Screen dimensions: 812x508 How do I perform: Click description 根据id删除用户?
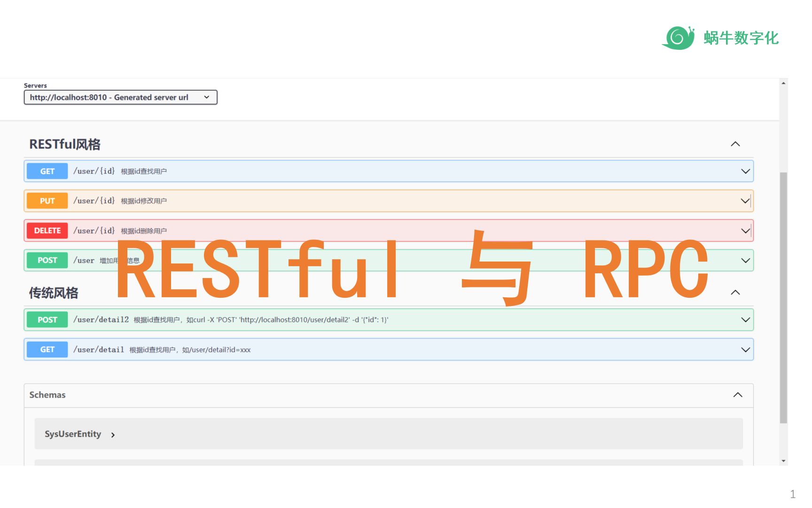(144, 231)
